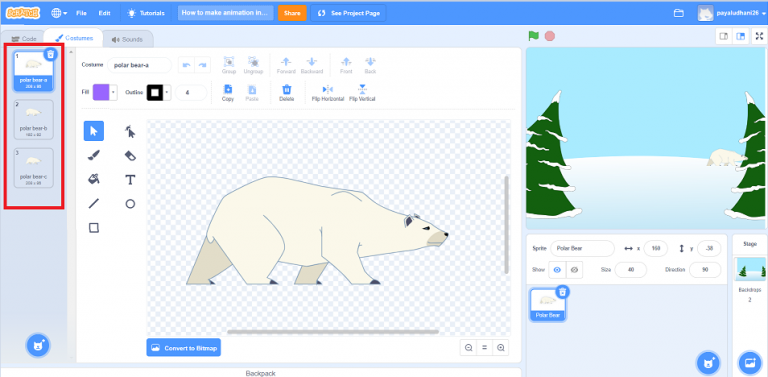This screenshot has width=768, height=377.
Task: Open the Outline color dropdown arrow
Action: point(168,92)
